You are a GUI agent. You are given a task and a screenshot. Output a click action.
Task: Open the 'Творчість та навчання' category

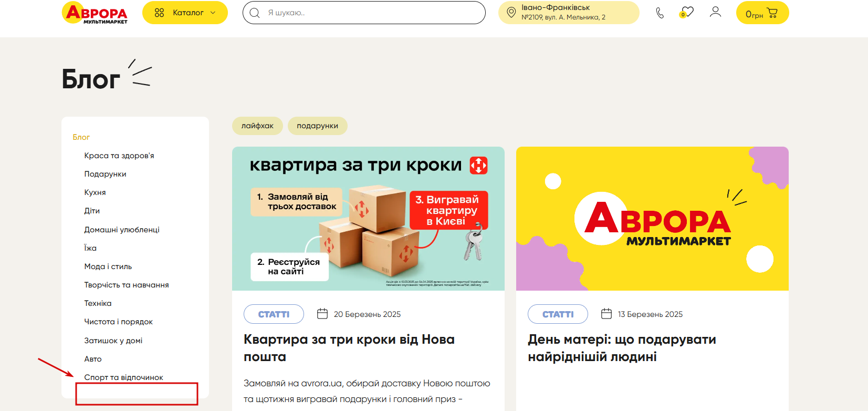pyautogui.click(x=127, y=285)
